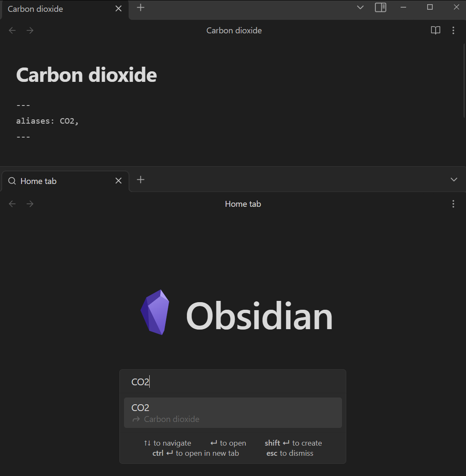The image size is (466, 476).
Task: Navigate back in Carbon dioxide pane
Action: [x=12, y=30]
